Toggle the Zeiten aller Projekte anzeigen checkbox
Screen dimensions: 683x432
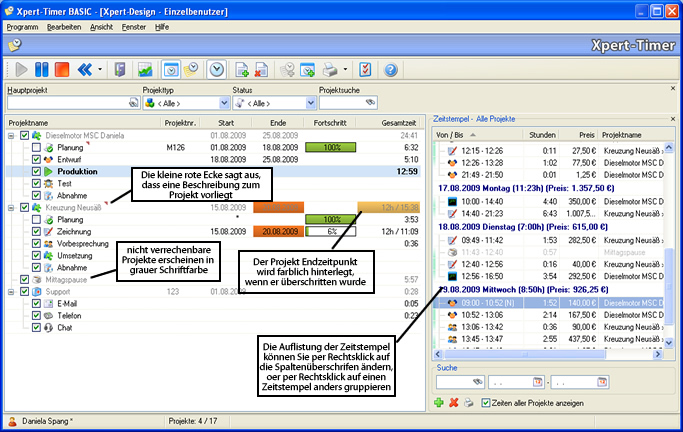tap(486, 403)
